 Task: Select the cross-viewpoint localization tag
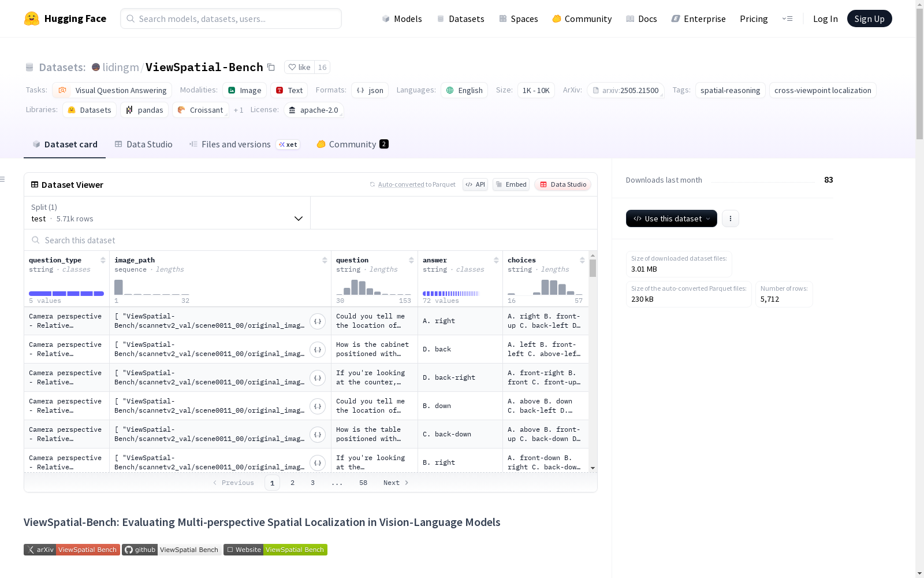pos(822,90)
